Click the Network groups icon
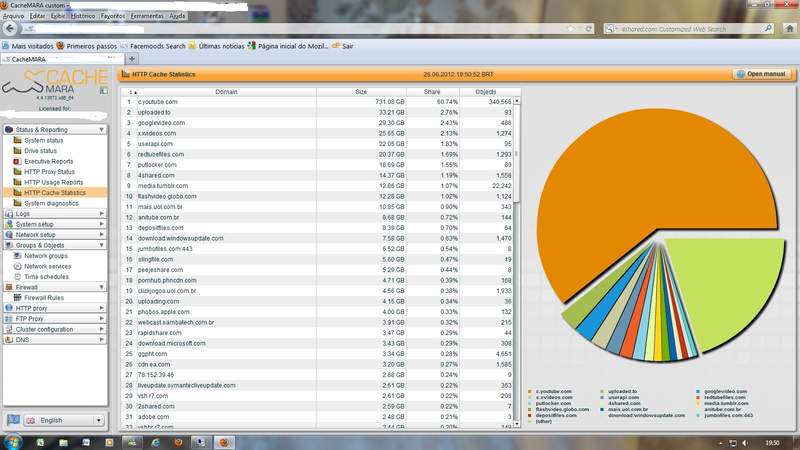 17,256
